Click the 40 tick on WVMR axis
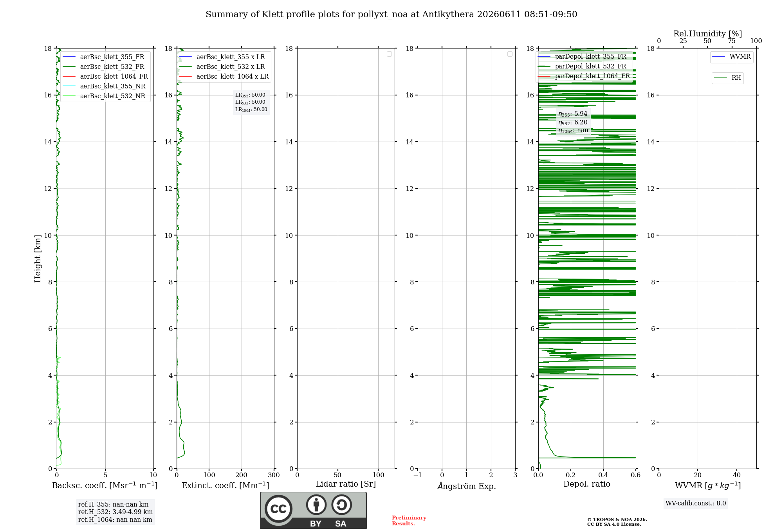The image size is (783, 532). click(x=737, y=475)
